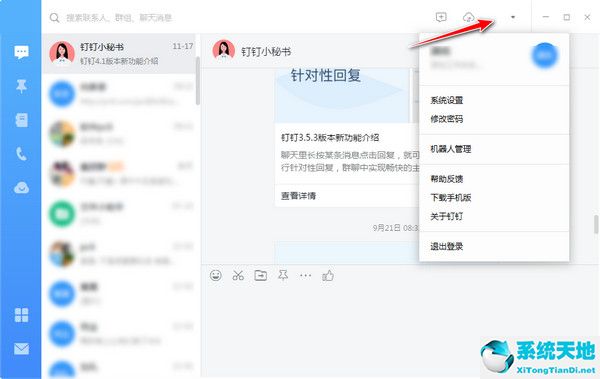
Task: Open the workbench grid icon in sidebar
Action: [21, 315]
